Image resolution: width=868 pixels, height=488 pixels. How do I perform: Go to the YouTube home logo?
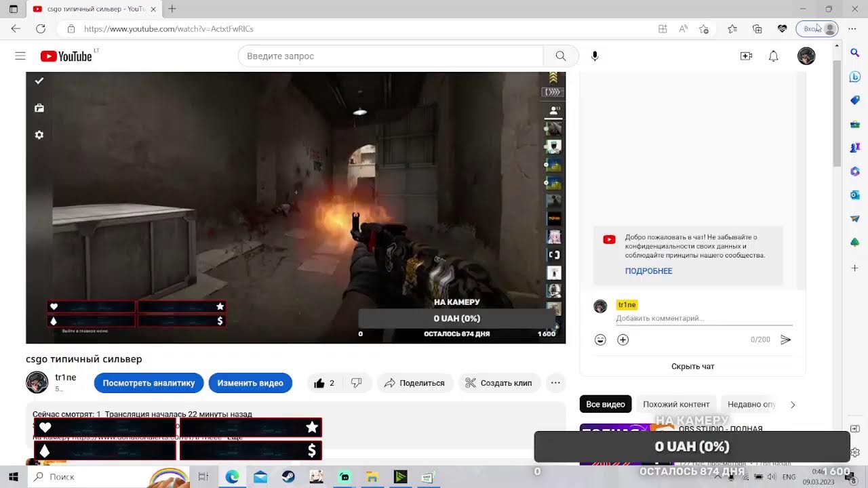tap(66, 56)
